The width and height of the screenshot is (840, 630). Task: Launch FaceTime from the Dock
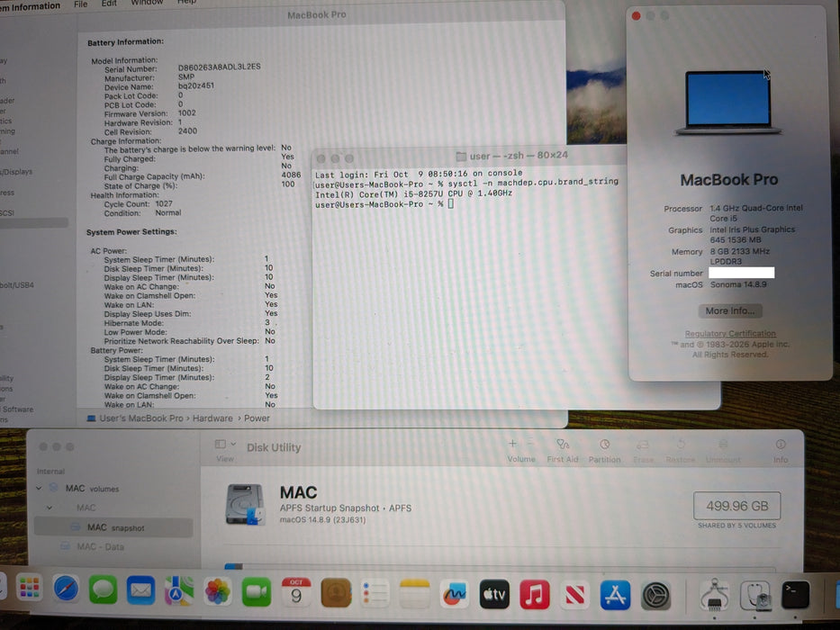click(256, 592)
